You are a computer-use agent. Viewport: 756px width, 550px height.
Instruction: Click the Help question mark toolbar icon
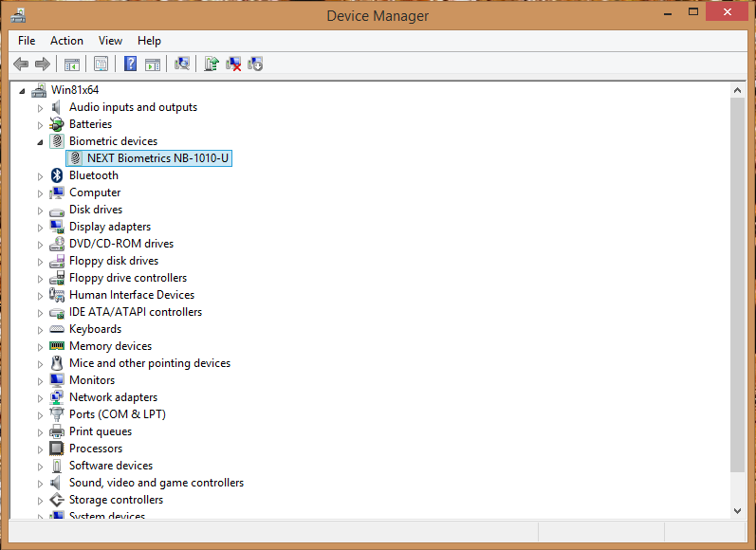(130, 64)
